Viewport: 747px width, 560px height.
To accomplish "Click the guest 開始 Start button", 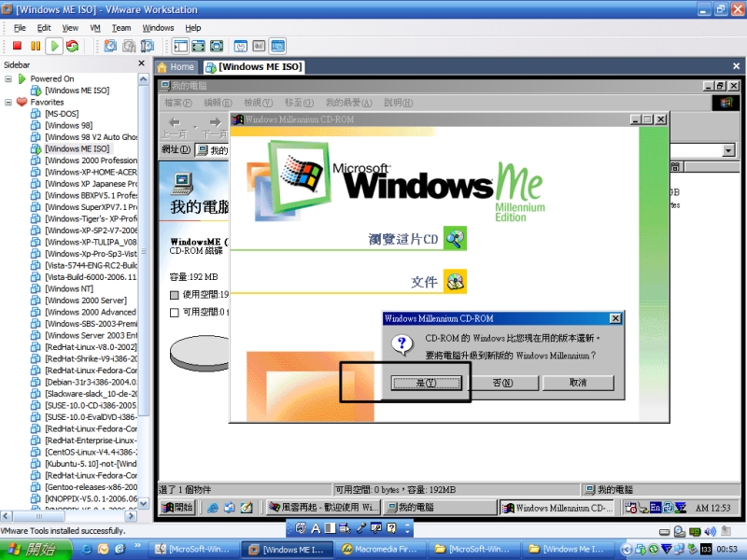I will tap(177, 508).
